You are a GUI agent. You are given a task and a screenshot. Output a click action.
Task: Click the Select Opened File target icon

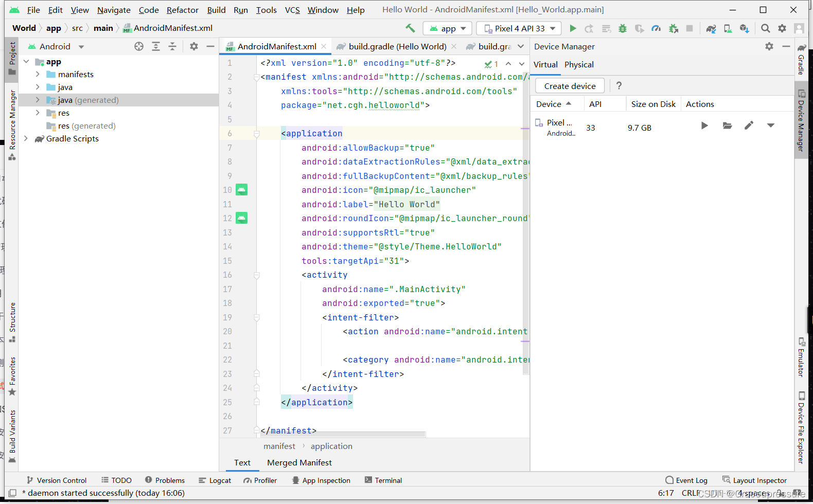[139, 46]
